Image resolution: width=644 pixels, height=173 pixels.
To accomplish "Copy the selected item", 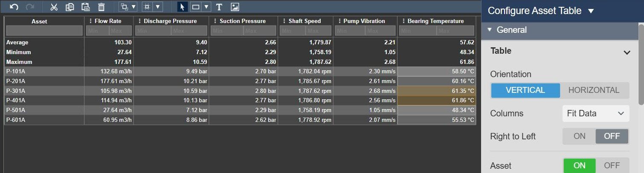I will click(70, 7).
